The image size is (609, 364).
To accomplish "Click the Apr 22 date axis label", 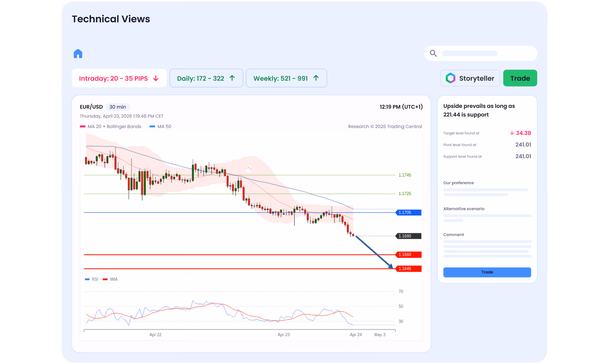I will (155, 335).
